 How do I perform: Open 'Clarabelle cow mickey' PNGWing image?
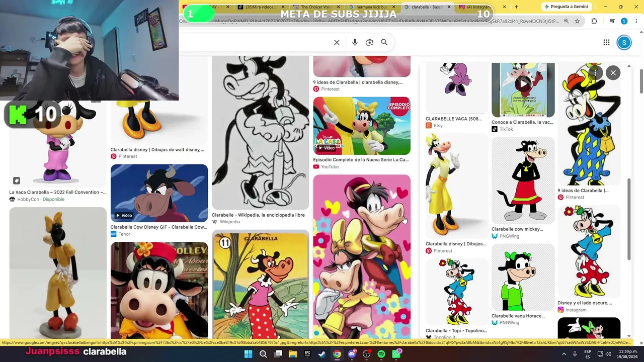point(523,180)
